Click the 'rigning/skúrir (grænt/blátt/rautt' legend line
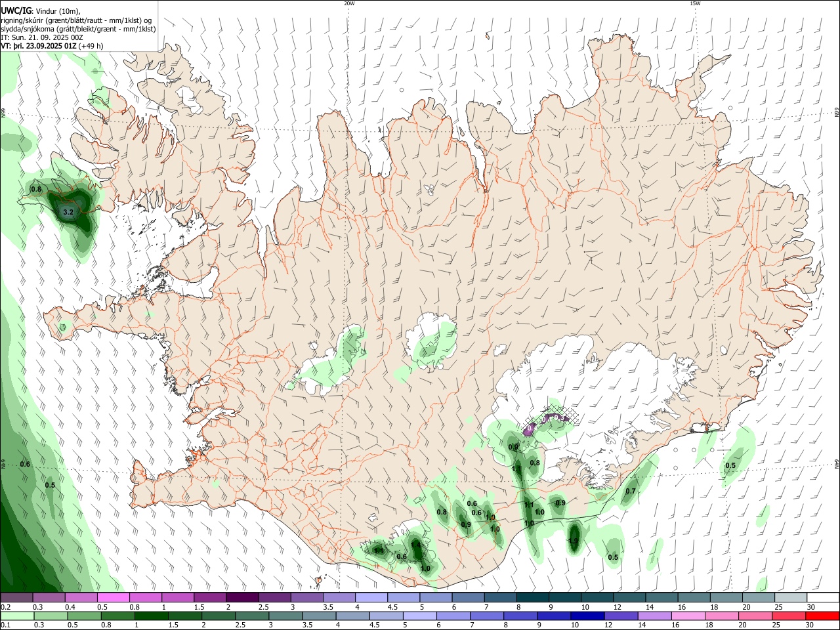This screenshot has width=840, height=630. click(76, 20)
